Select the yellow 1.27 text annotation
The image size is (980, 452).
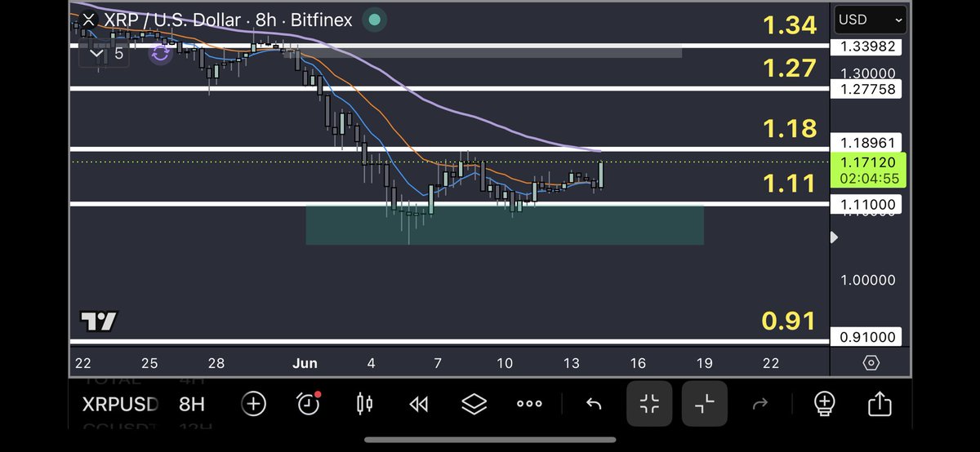[789, 68]
